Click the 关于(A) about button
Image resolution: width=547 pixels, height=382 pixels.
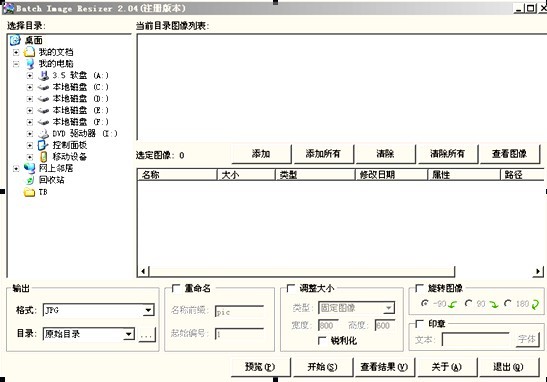coord(447,367)
